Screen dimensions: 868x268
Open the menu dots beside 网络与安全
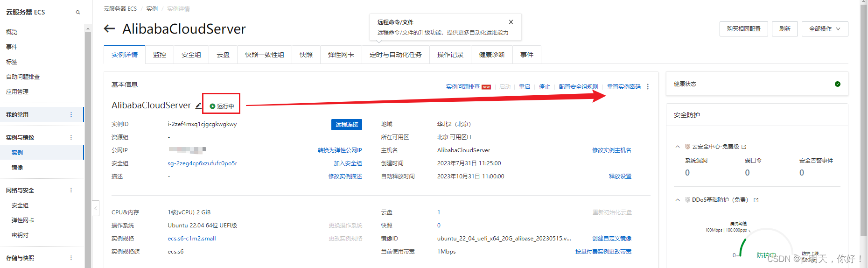coord(71,190)
